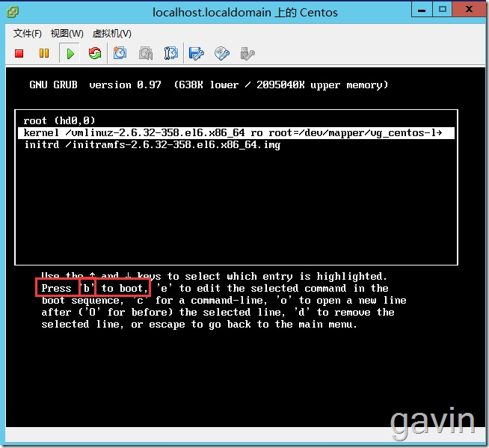Click the red Power Off stop icon
This screenshot has height=448, width=489.
pos(19,53)
